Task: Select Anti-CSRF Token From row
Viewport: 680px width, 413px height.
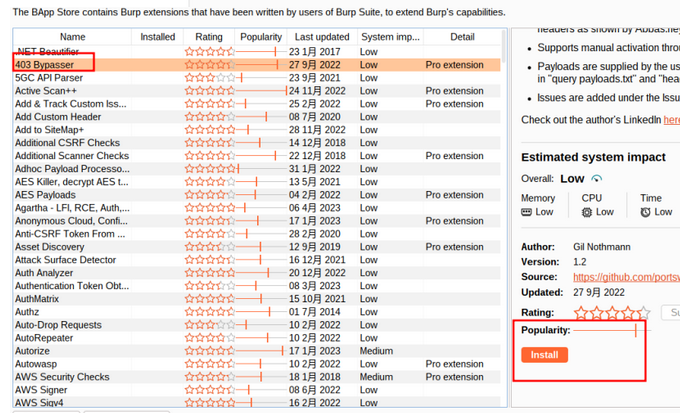Action: coord(257,234)
